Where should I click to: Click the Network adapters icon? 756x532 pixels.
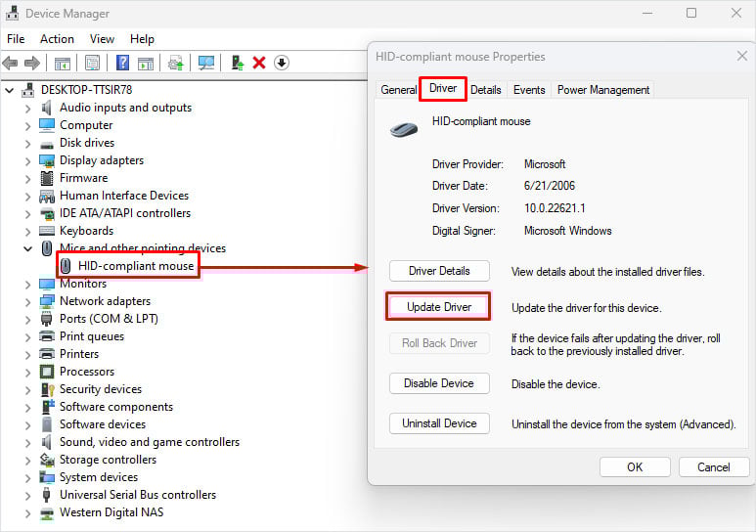click(x=47, y=301)
